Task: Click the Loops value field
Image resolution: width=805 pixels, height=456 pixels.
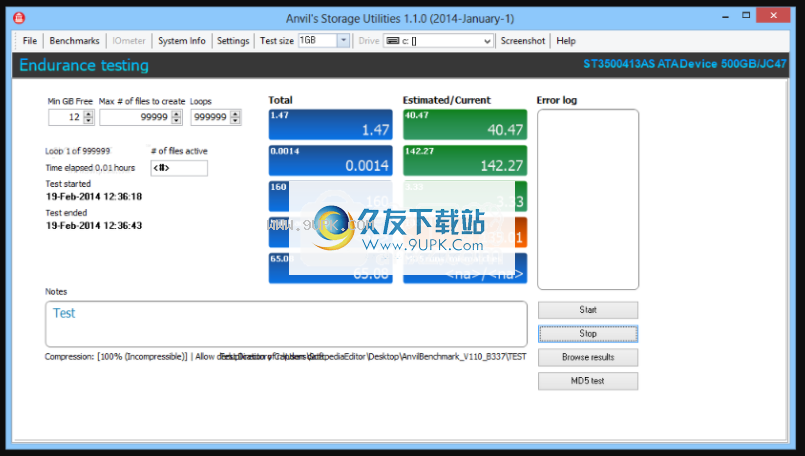Action: tap(210, 117)
